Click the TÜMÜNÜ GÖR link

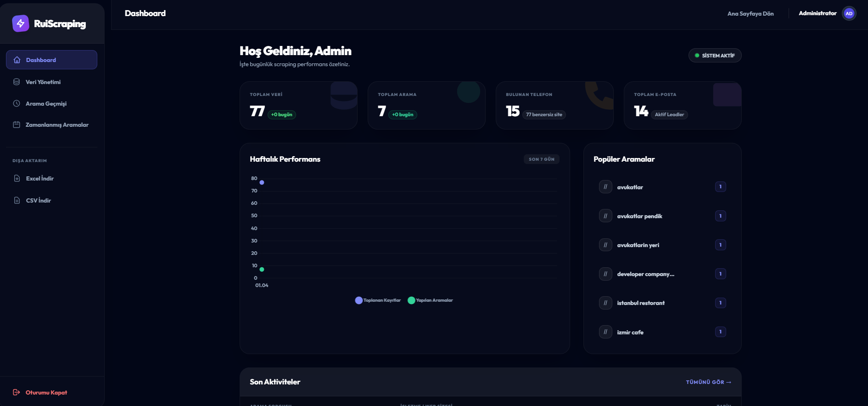708,382
